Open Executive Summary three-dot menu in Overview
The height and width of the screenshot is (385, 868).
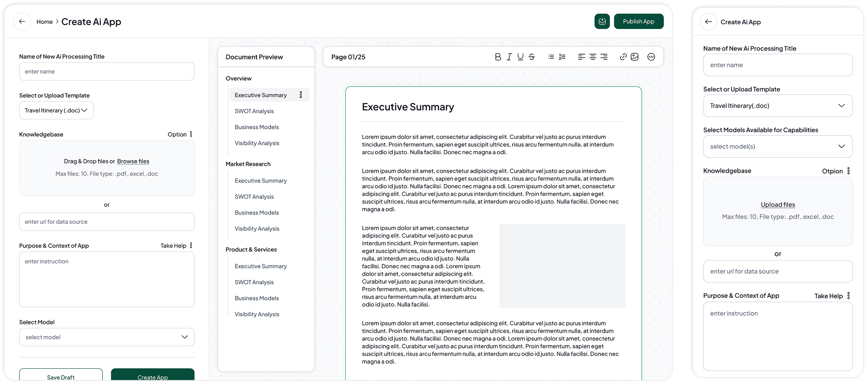coord(301,95)
